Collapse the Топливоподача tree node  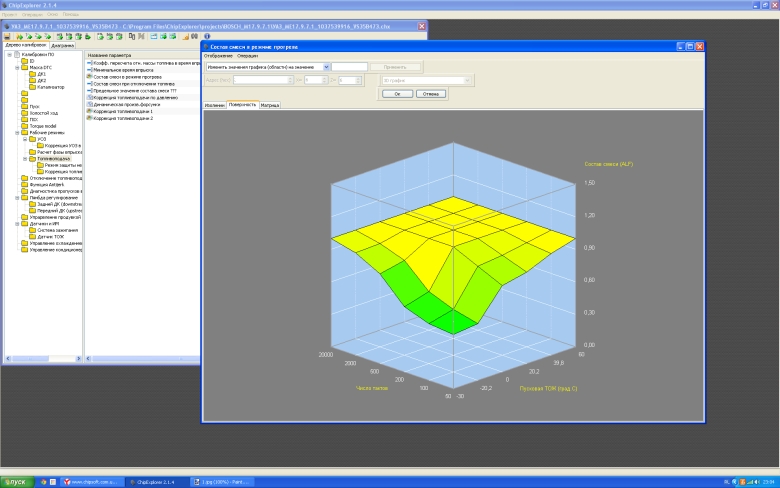[26, 158]
